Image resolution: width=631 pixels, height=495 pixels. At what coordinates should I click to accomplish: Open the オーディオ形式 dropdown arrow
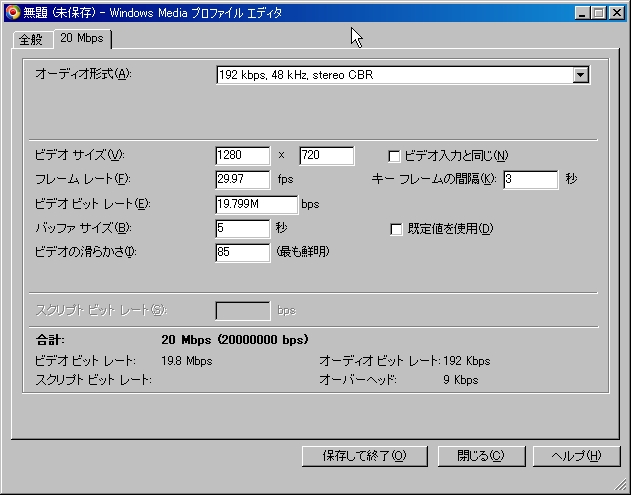click(x=580, y=75)
